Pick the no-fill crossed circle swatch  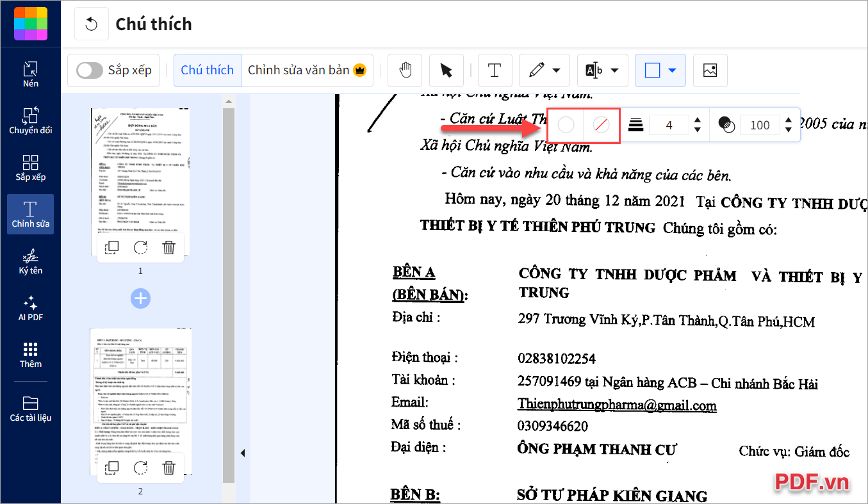click(601, 125)
